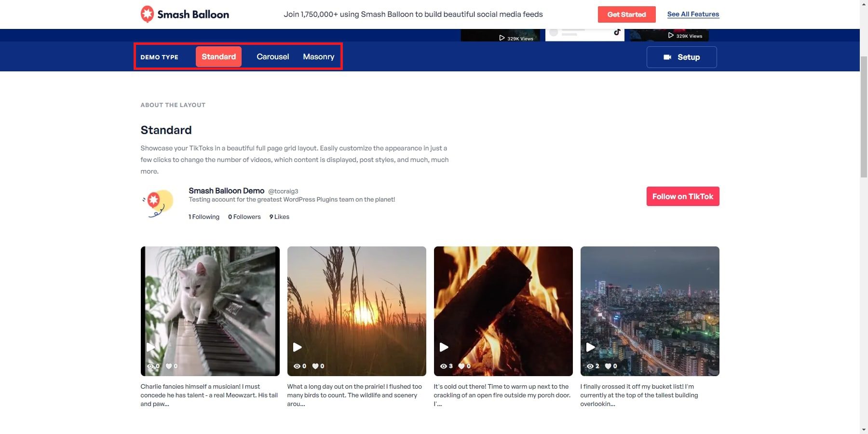Play the prairie sunset video
The image size is (868, 434).
(x=297, y=347)
